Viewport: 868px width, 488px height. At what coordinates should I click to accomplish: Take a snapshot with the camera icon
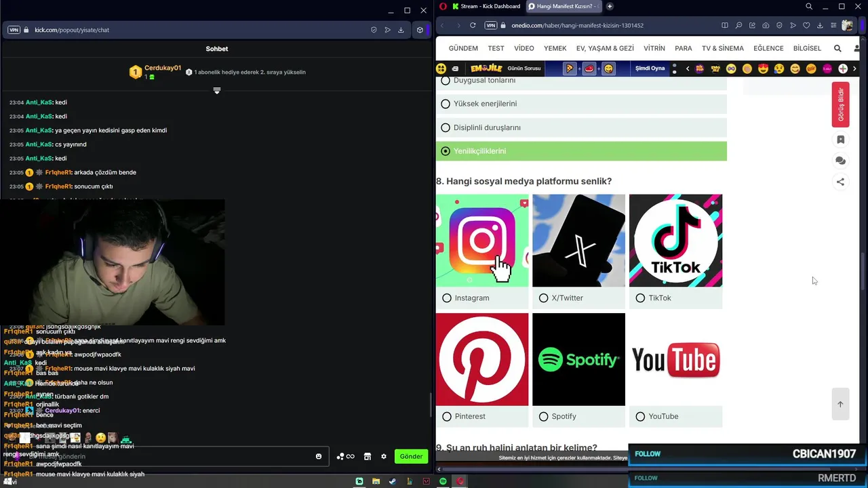coord(766,25)
